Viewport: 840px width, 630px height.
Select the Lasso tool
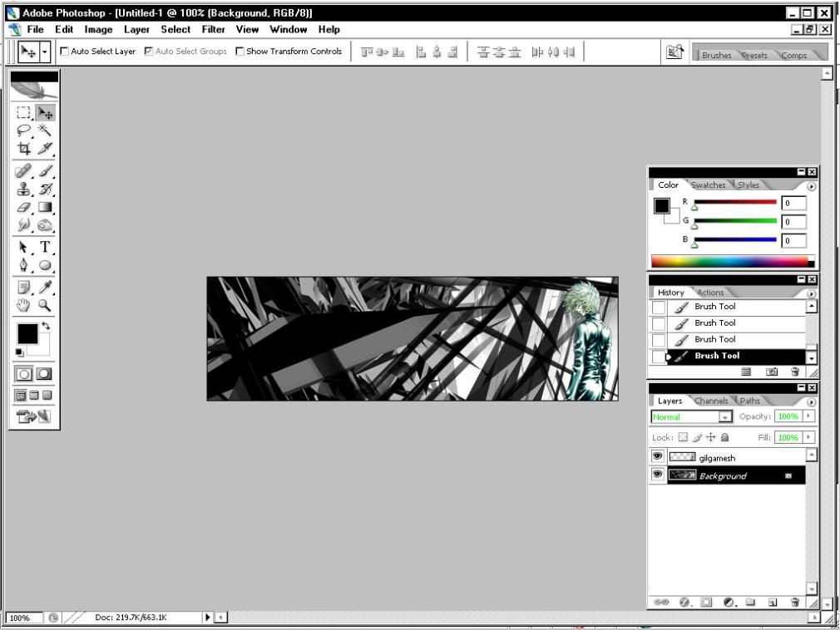click(23, 130)
